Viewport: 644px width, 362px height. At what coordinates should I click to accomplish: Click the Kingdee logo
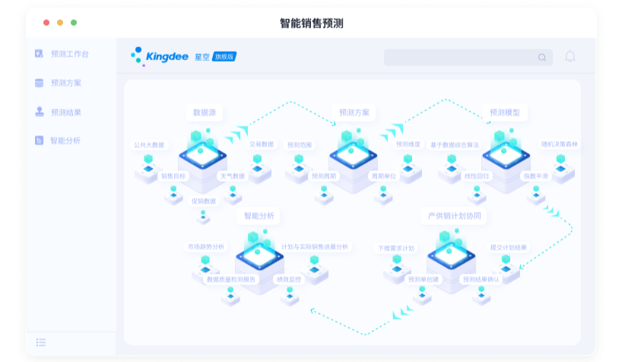(x=160, y=56)
